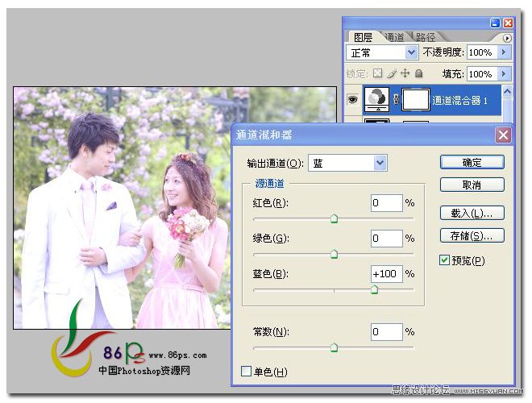The width and height of the screenshot is (532, 403).
Task: Click the 常数(N) slider handle
Action: (334, 347)
